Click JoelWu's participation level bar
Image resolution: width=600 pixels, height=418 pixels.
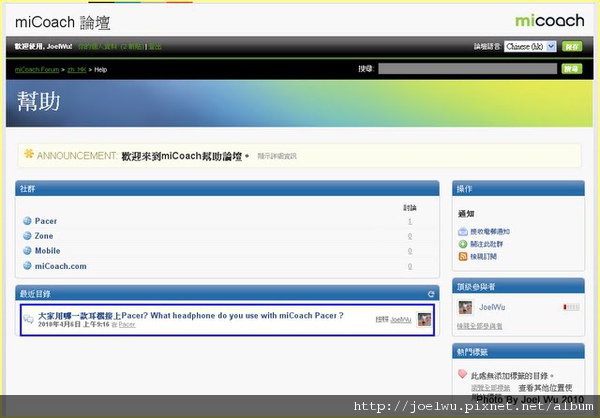click(x=571, y=307)
